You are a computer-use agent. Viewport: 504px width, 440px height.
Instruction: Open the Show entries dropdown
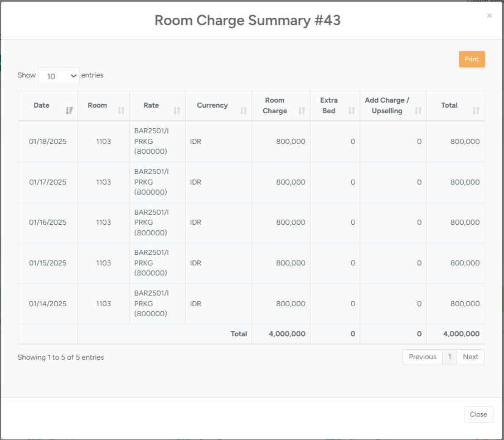point(59,76)
